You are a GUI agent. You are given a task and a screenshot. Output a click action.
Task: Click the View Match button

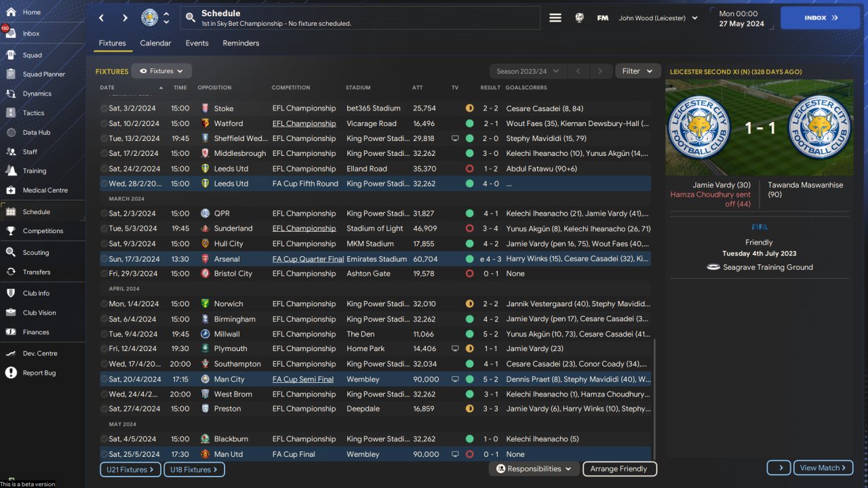pos(823,468)
